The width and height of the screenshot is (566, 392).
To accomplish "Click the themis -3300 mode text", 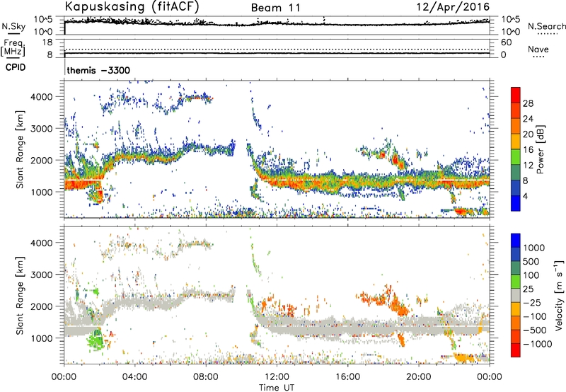I will (98, 70).
